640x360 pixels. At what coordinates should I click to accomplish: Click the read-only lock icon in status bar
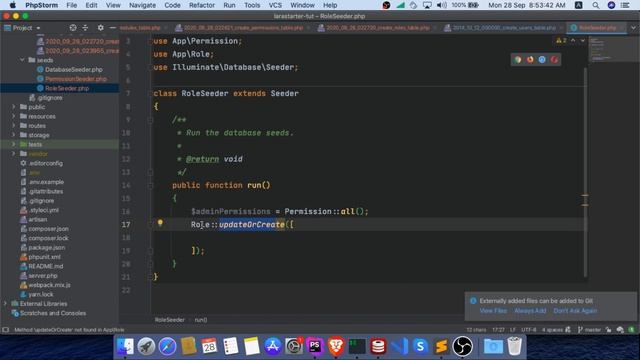[608, 330]
